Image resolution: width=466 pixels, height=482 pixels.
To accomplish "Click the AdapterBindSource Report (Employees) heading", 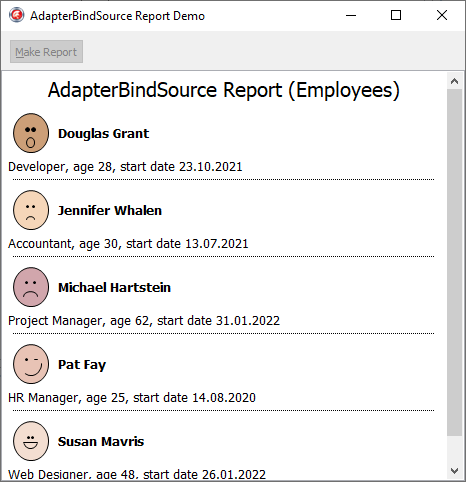I will coord(224,90).
